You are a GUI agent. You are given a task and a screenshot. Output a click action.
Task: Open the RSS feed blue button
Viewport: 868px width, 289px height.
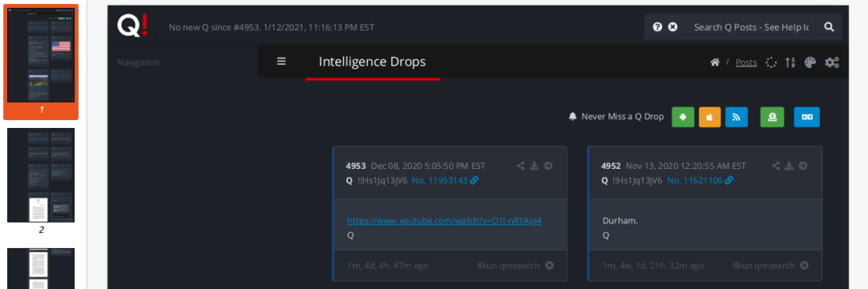[x=736, y=117]
